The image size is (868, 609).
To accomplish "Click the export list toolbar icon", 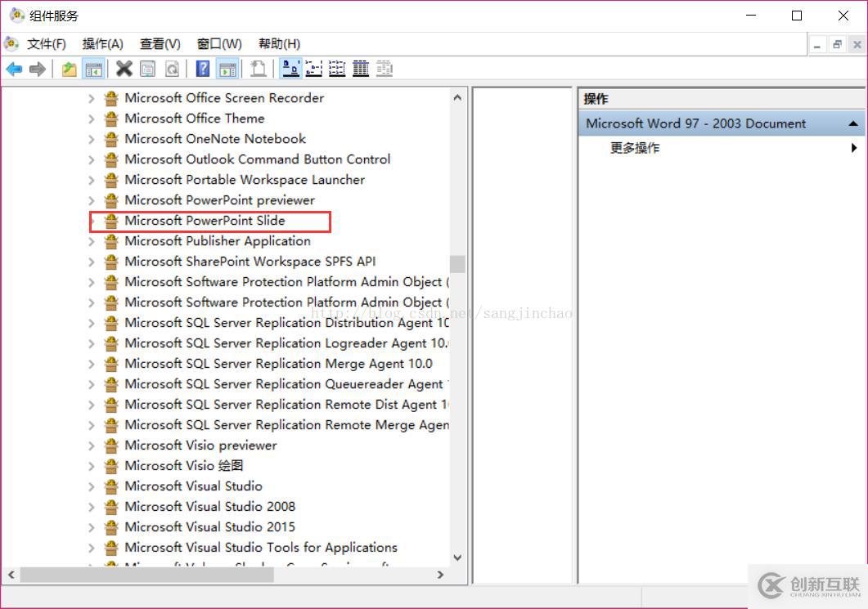I will pyautogui.click(x=258, y=69).
